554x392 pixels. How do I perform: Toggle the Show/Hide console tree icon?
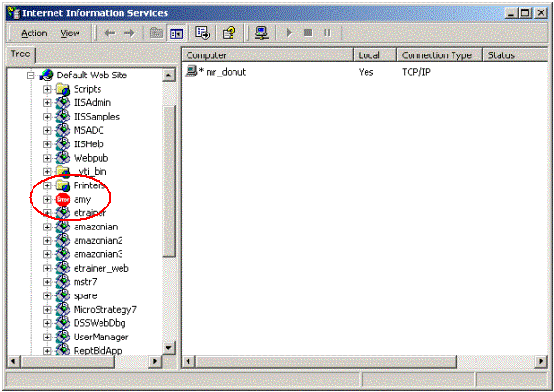(176, 33)
